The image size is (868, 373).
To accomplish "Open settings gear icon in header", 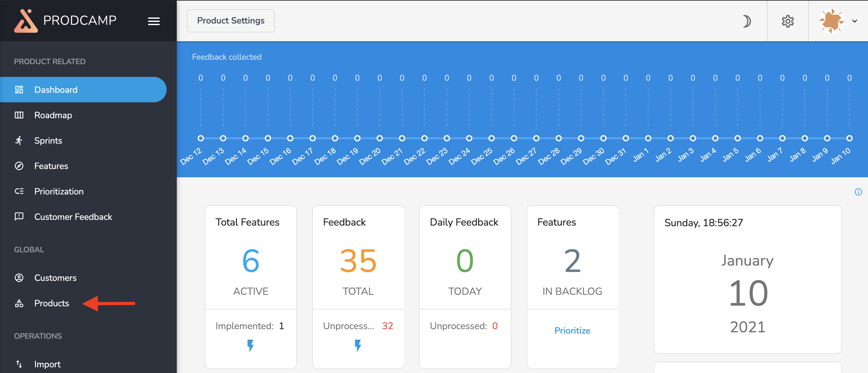I will [x=788, y=21].
